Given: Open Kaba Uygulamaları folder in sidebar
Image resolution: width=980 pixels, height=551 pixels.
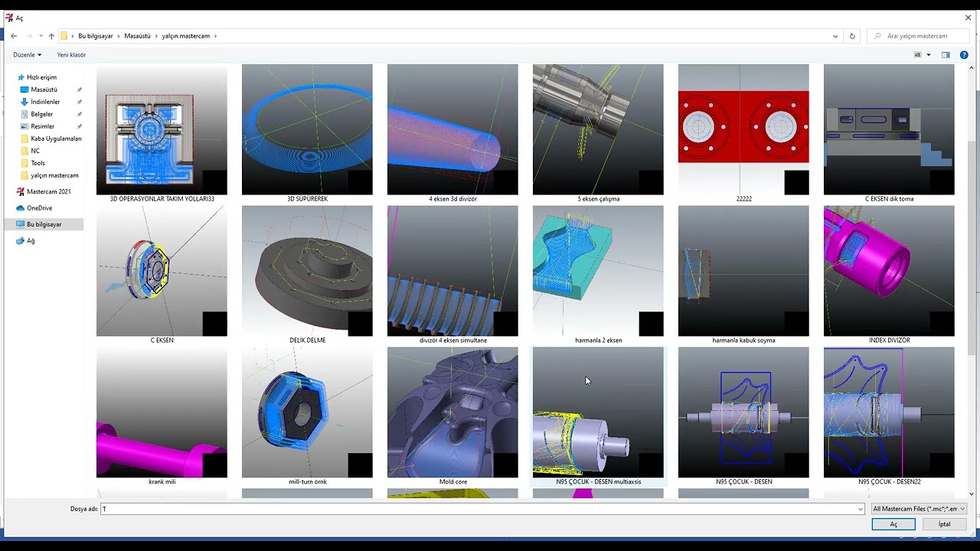Looking at the screenshot, I should pos(56,139).
